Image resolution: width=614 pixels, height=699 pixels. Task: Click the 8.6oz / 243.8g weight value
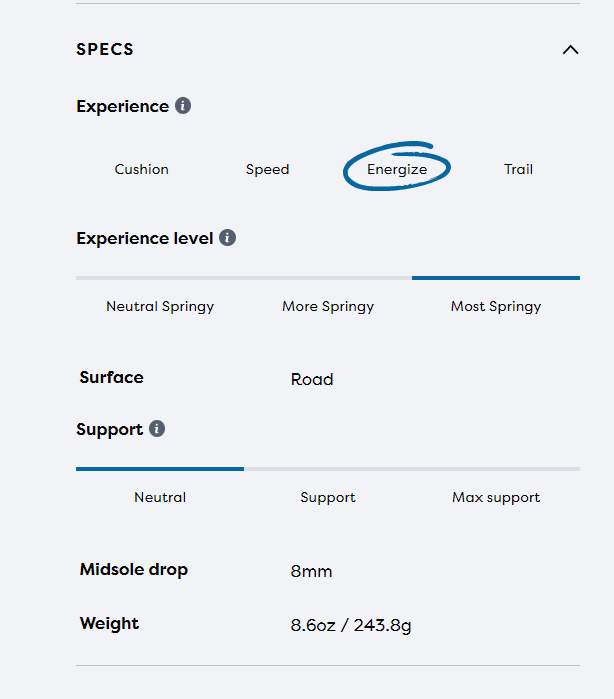pyautogui.click(x=351, y=626)
